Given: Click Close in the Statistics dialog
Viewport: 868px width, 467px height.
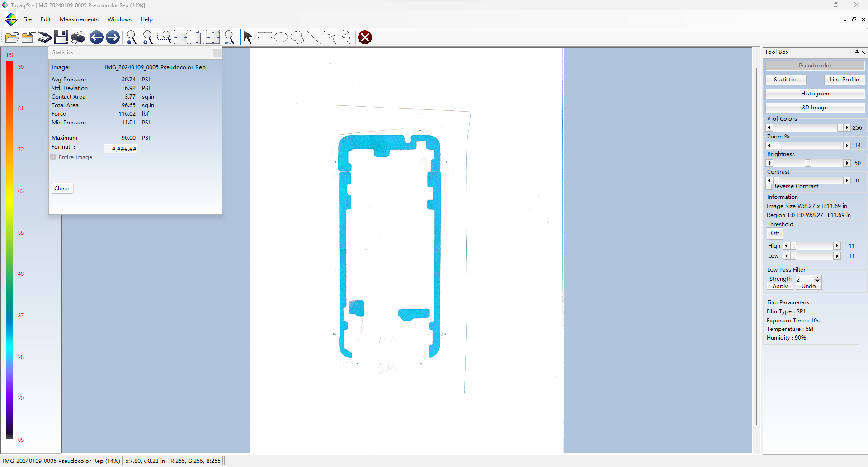Looking at the screenshot, I should point(61,189).
